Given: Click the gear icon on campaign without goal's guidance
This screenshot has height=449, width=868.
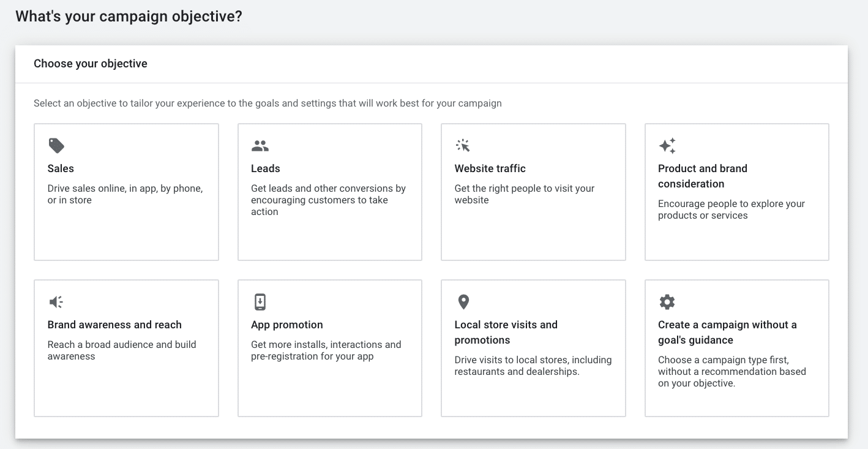Looking at the screenshot, I should (667, 301).
